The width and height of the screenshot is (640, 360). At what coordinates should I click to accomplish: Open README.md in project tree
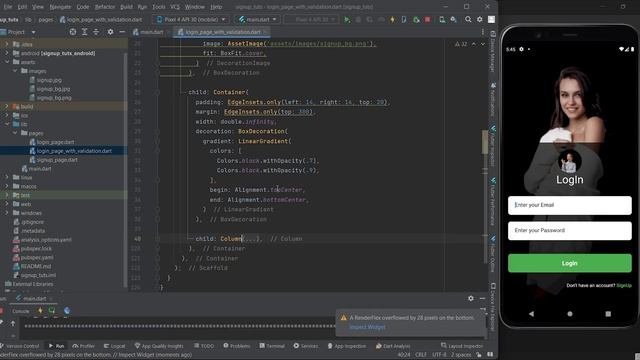(x=36, y=267)
